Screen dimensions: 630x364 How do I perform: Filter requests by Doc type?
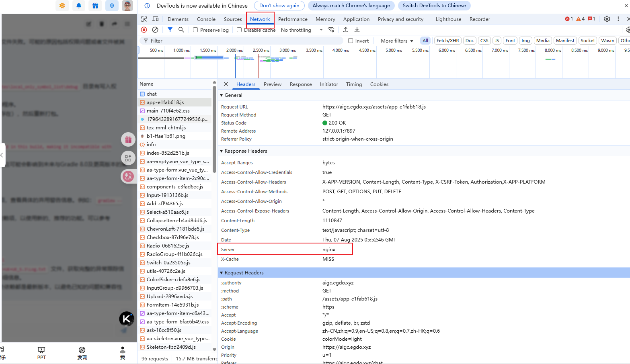pos(470,41)
